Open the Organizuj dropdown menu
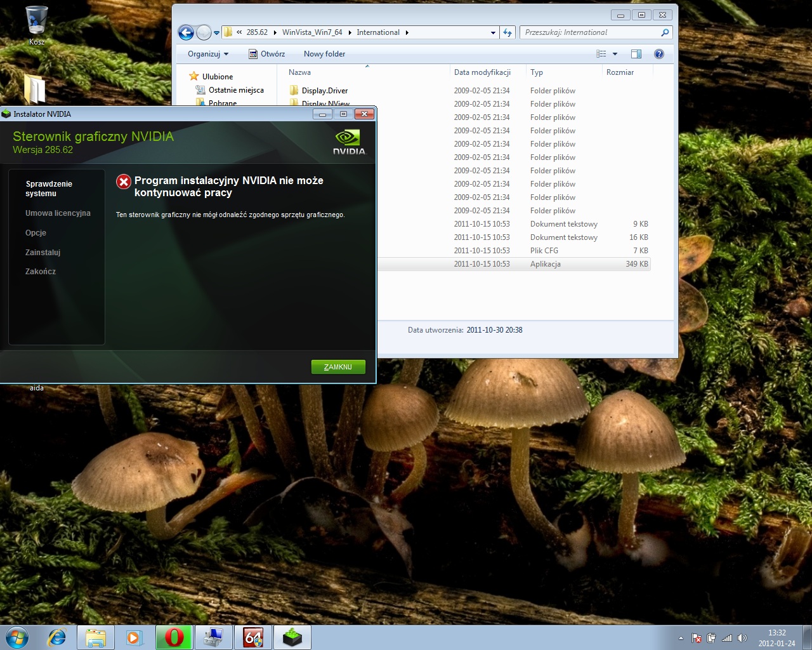 click(x=208, y=54)
